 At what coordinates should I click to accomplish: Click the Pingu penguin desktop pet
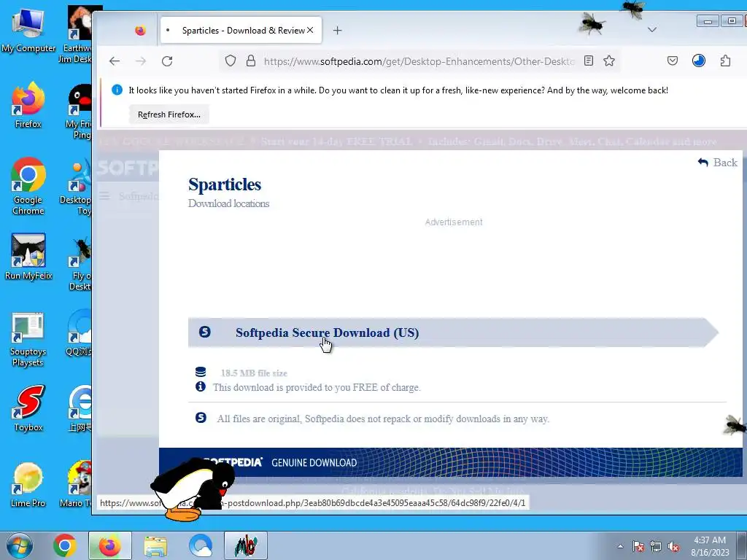193,491
